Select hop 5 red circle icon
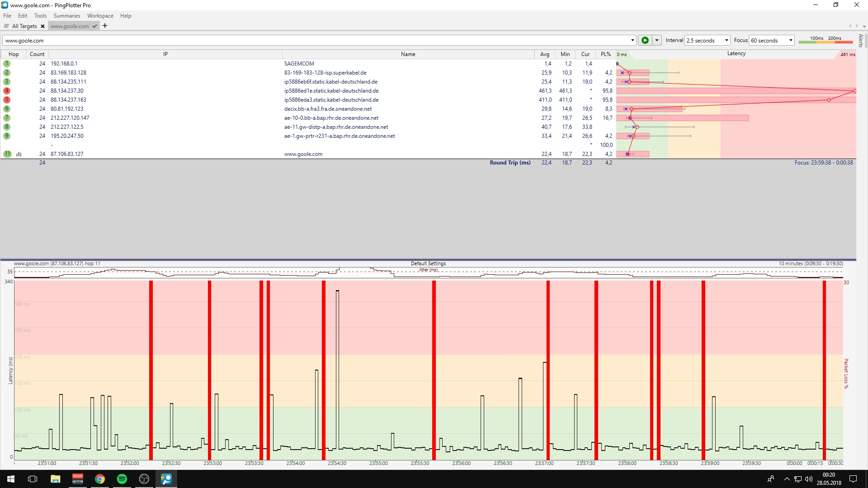Viewport: 868px width, 488px height. (7, 100)
